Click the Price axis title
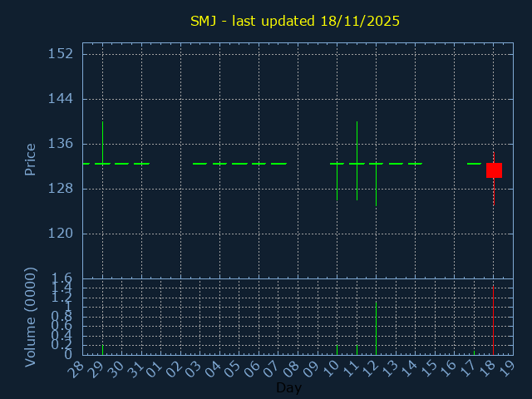This screenshot has height=399, width=532. coord(31,159)
